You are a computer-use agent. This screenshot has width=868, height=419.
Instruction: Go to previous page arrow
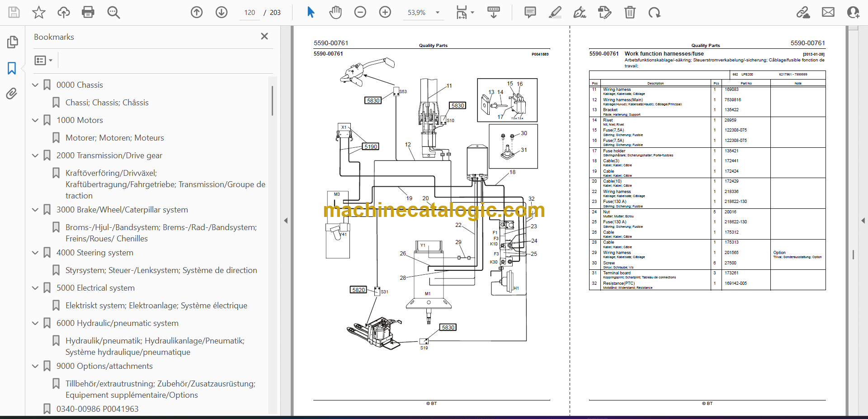(197, 12)
